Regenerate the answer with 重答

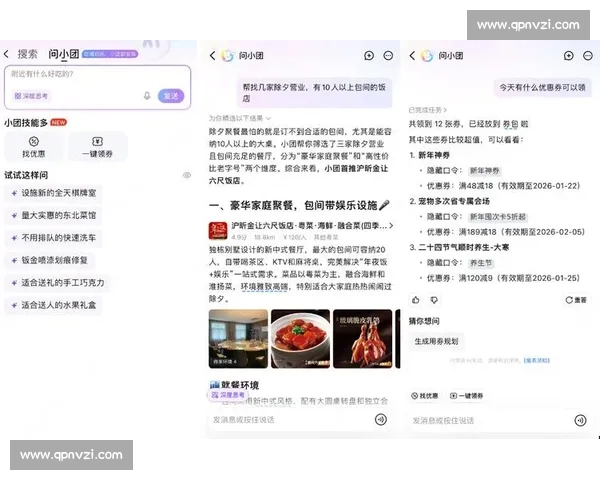(576, 300)
